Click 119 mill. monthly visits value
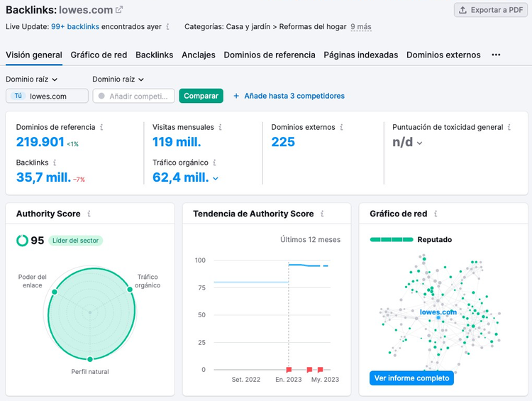This screenshot has height=401, width=532. click(177, 142)
